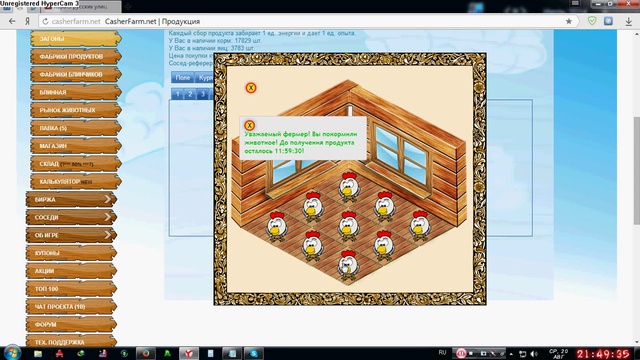This screenshot has width=640, height=360.
Task: Expand the ОБ ИГРЕ submenu arrow
Action: click(x=107, y=236)
